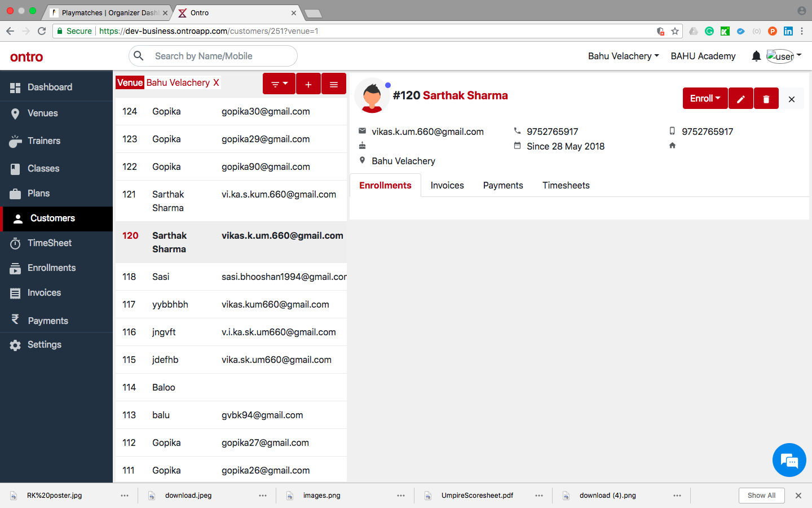
Task: Open options for download.jpeg item
Action: pyautogui.click(x=263, y=496)
